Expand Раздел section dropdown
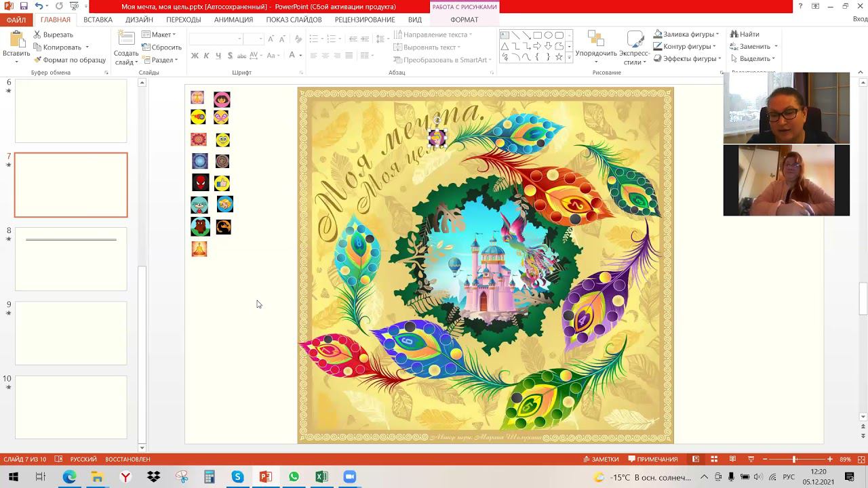Image resolution: width=868 pixels, height=488 pixels. pyautogui.click(x=159, y=60)
